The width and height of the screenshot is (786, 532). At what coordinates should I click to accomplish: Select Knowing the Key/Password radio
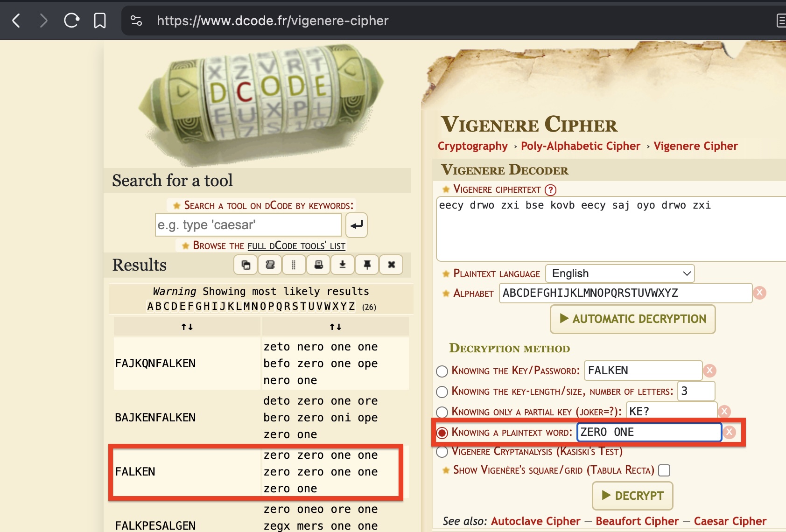tap(442, 371)
